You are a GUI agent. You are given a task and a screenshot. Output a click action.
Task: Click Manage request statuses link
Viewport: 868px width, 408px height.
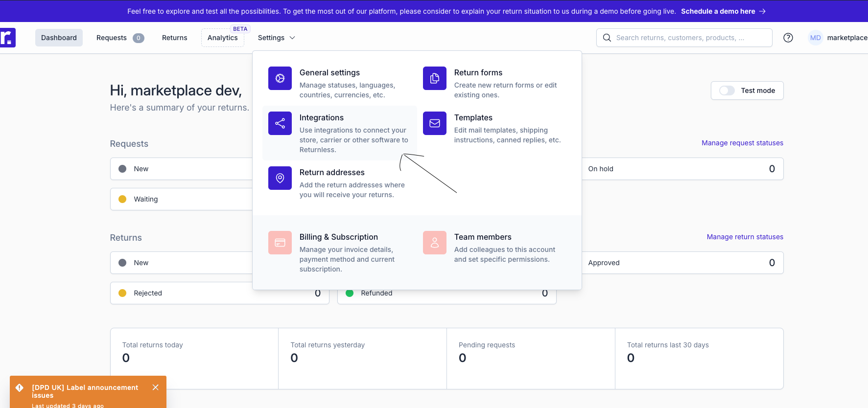point(742,143)
